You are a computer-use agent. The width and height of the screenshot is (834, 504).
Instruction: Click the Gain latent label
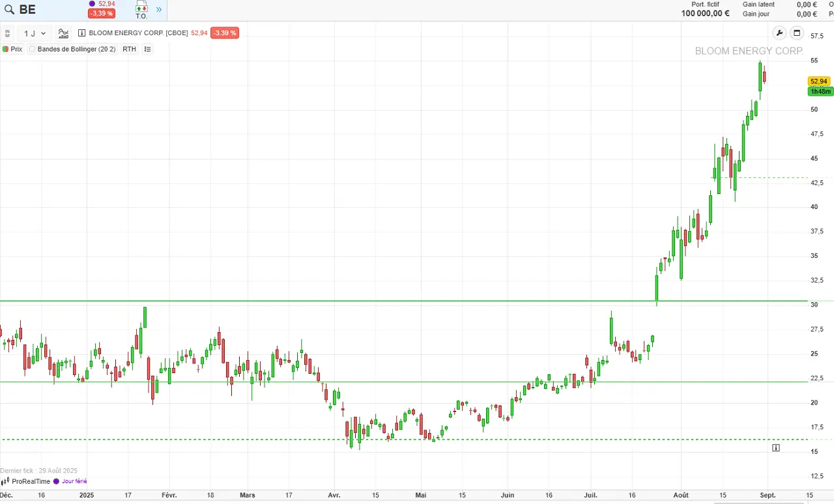(759, 4)
